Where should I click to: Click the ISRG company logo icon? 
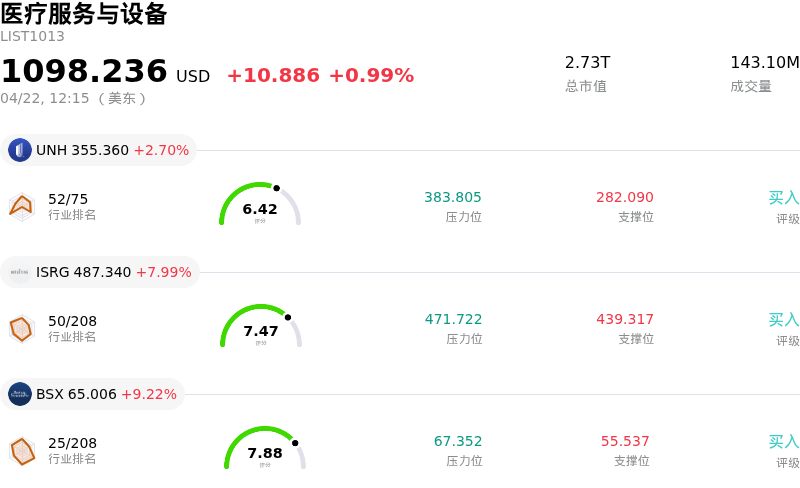tap(20, 272)
